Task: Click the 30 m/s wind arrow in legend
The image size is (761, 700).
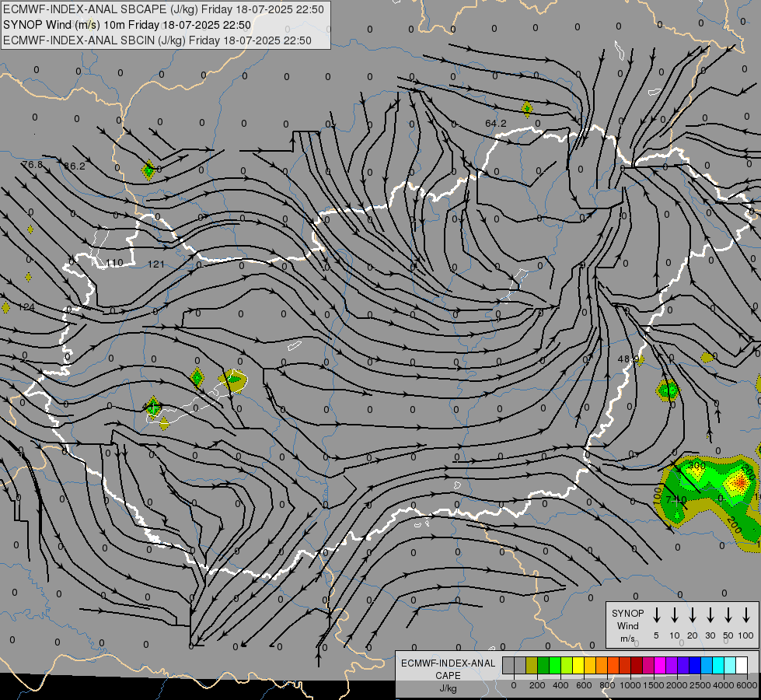Action: [x=710, y=615]
